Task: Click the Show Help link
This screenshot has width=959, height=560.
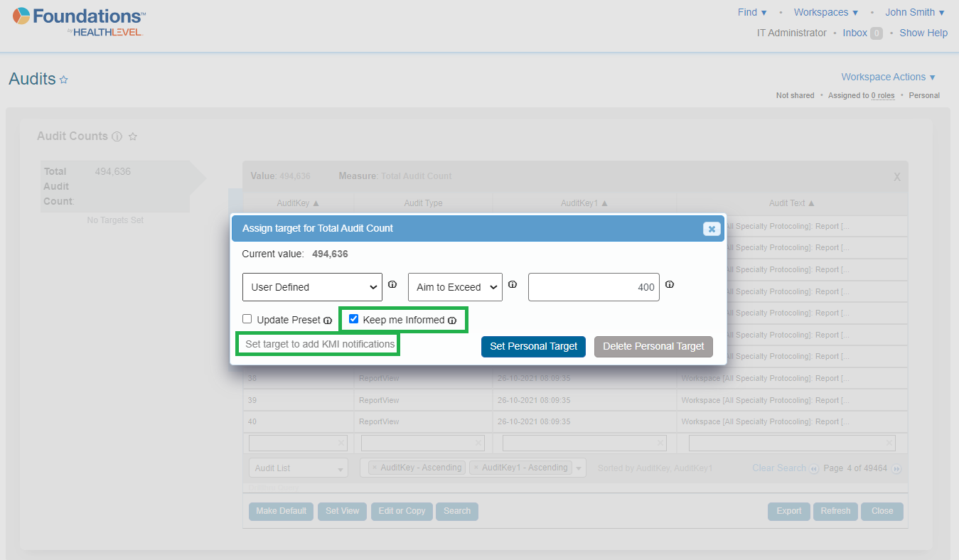Action: point(923,33)
